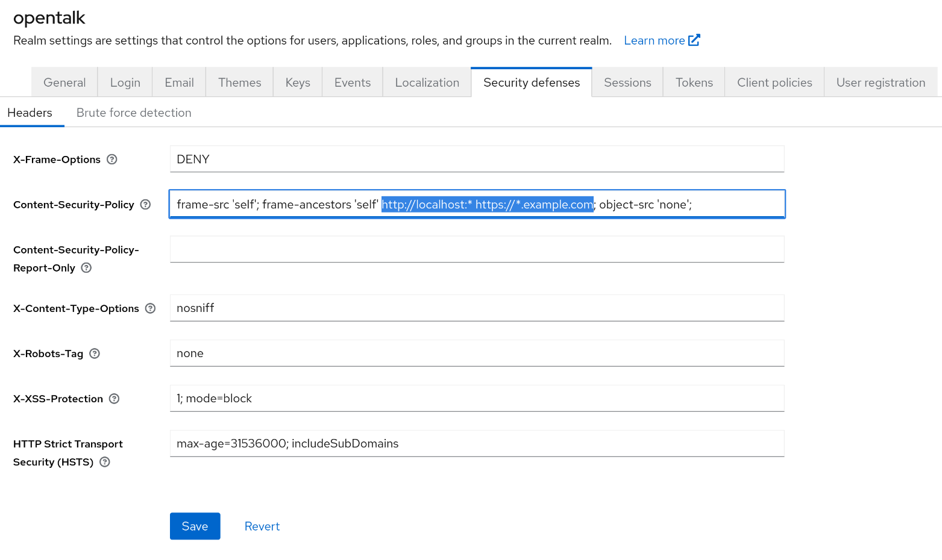The image size is (942, 560).
Task: Click the Revert link
Action: pyautogui.click(x=262, y=526)
